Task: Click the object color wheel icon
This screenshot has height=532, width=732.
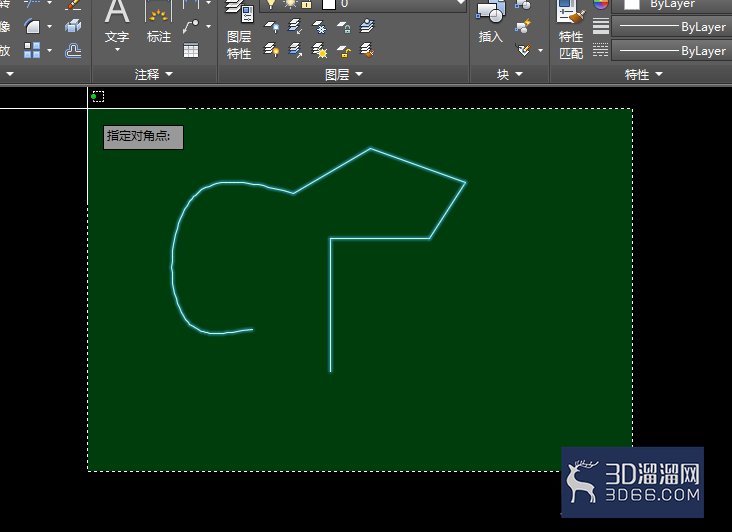Action: coord(601,4)
